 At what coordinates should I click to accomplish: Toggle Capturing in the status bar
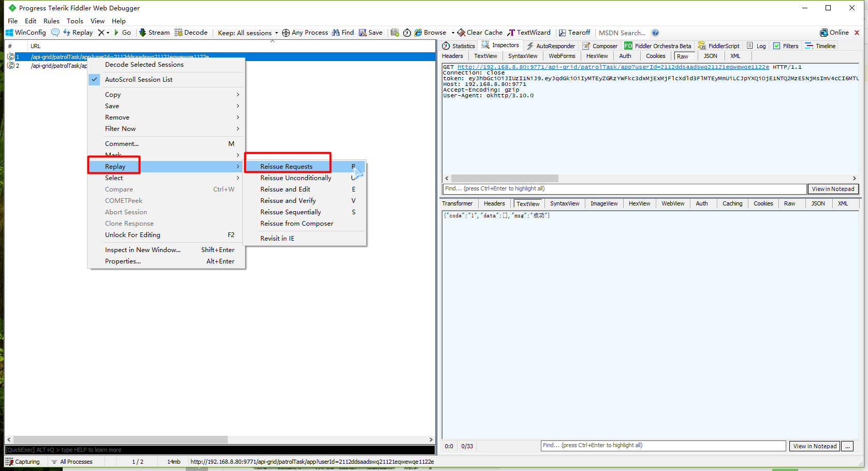pyautogui.click(x=23, y=462)
